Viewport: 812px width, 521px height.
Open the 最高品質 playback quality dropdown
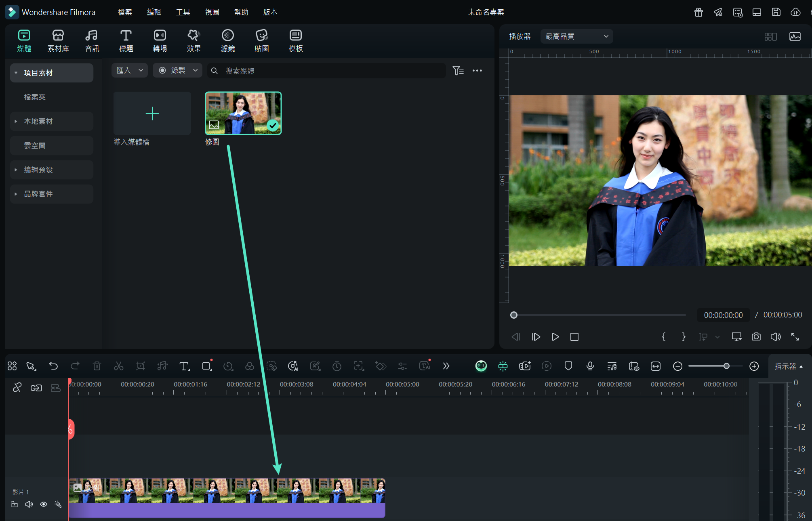[x=576, y=36]
